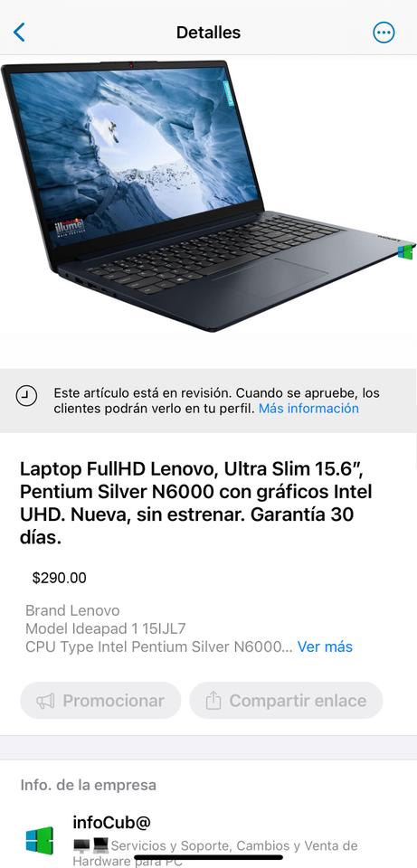
Task: Open the three-dots more options menu
Action: click(384, 33)
